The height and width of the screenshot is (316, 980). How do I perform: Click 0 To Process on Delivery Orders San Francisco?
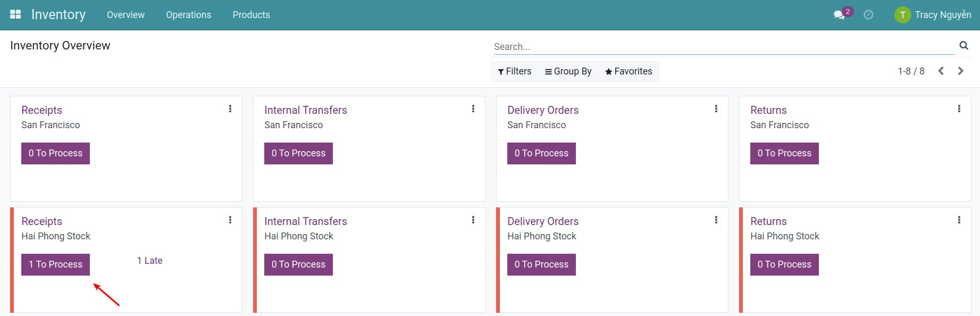[541, 153]
